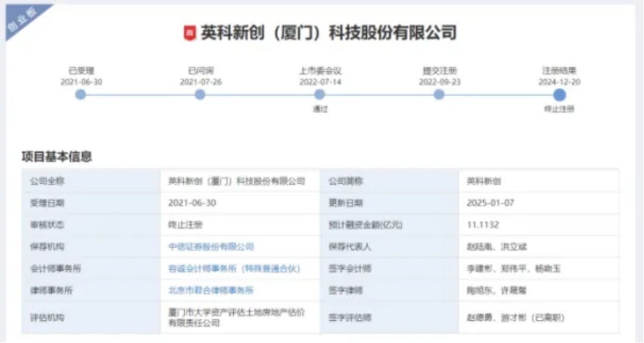Select the 已受理 timeline node
Image resolution: width=644 pixels, height=343 pixels.
coord(80,95)
